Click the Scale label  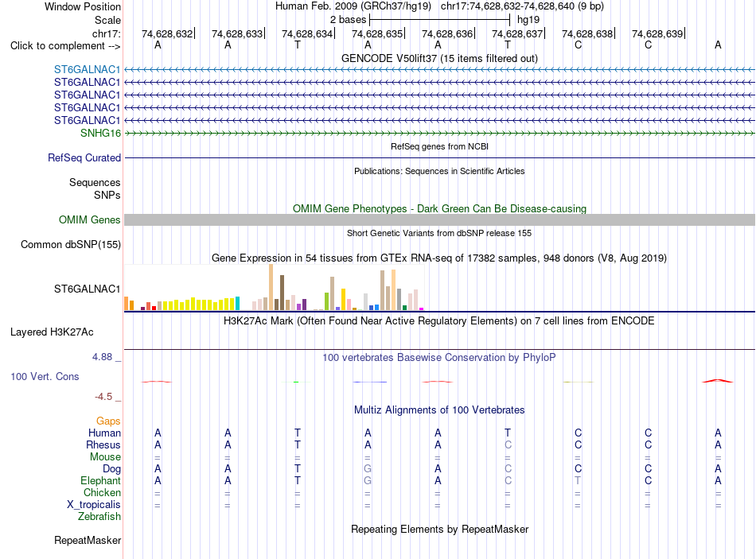pos(107,20)
